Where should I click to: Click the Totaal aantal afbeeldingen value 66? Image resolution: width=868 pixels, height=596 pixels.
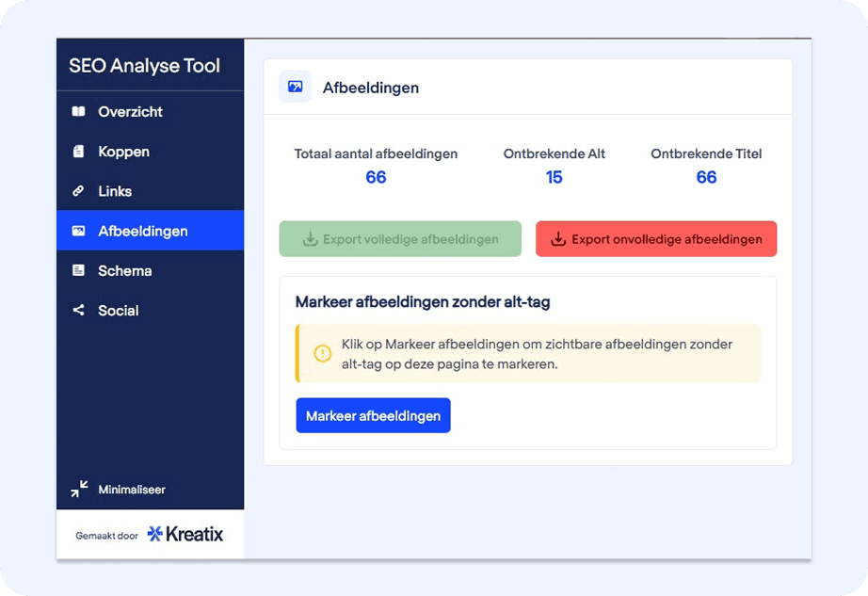pyautogui.click(x=376, y=177)
